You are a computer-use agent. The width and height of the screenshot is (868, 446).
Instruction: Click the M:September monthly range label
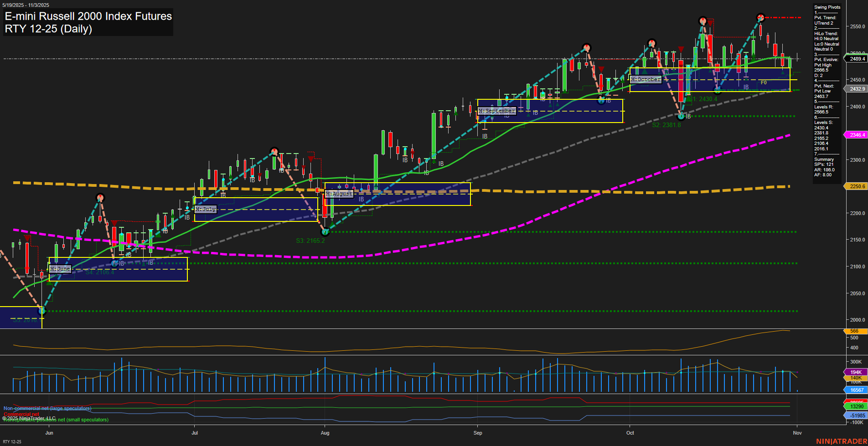coord(496,111)
